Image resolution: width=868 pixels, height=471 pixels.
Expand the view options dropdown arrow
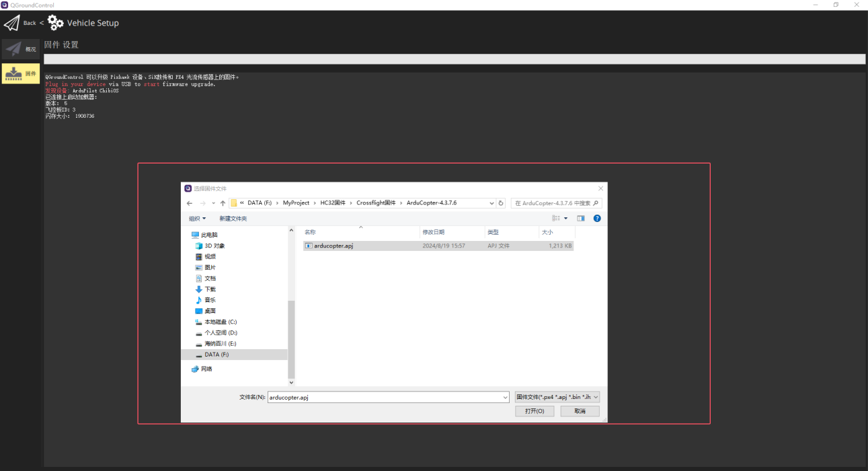coord(565,218)
